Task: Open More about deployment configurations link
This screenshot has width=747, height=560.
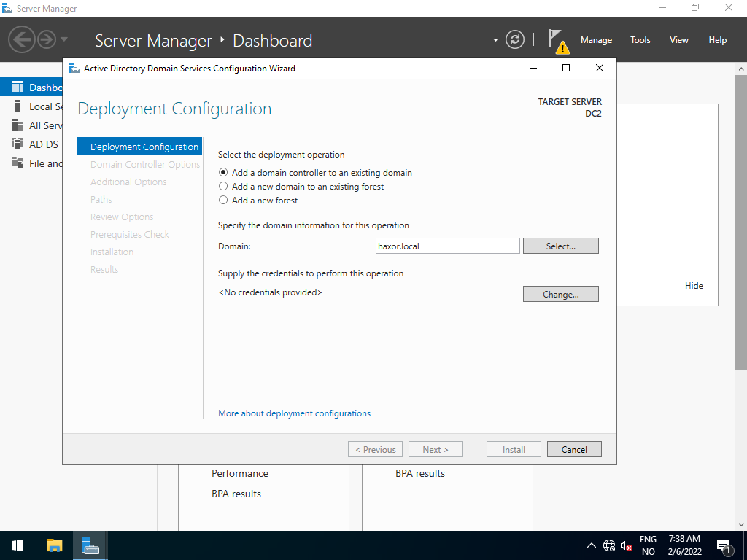Action: [294, 413]
